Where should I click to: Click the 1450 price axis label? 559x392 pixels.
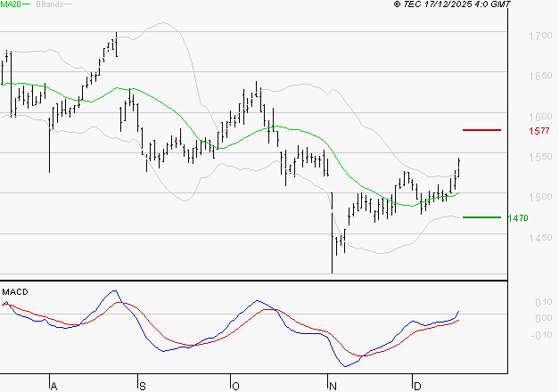540,238
